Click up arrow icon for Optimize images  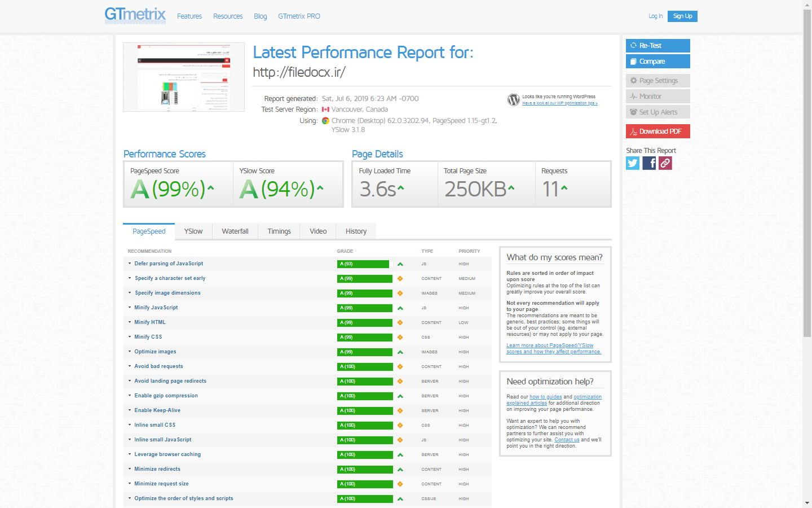400,352
